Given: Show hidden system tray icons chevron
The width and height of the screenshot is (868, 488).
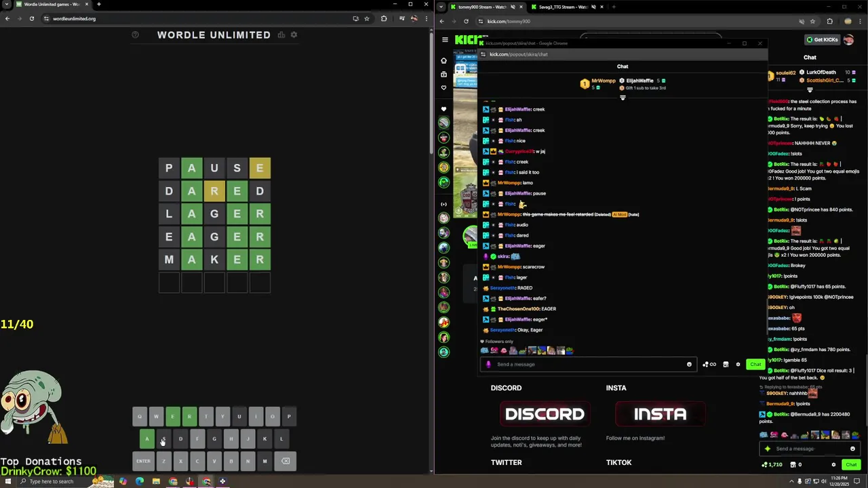Looking at the screenshot, I should (x=791, y=481).
